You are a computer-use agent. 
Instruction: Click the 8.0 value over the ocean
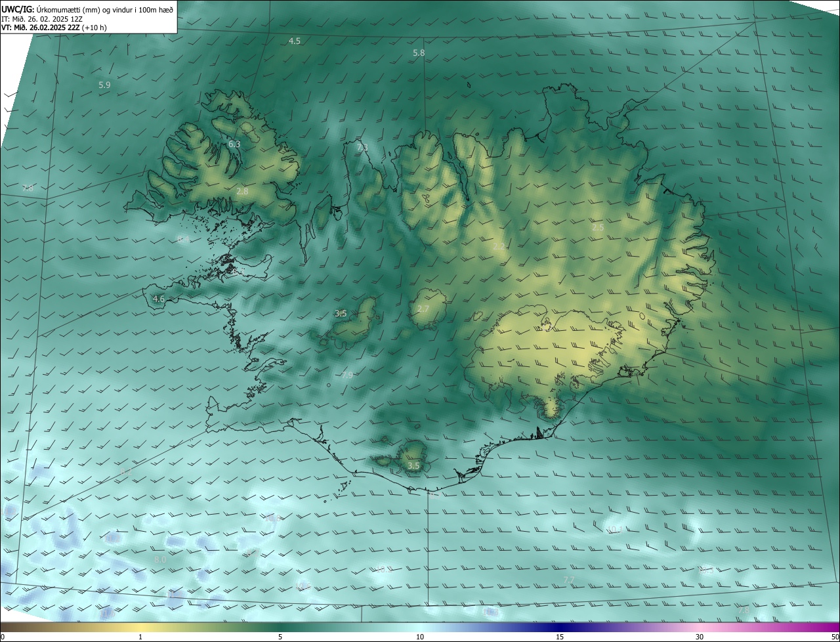160,560
